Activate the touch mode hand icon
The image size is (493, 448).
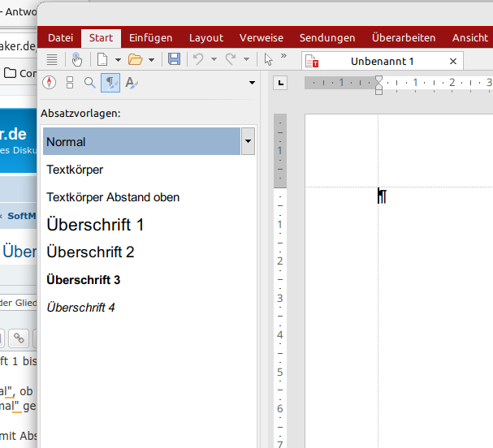76,59
